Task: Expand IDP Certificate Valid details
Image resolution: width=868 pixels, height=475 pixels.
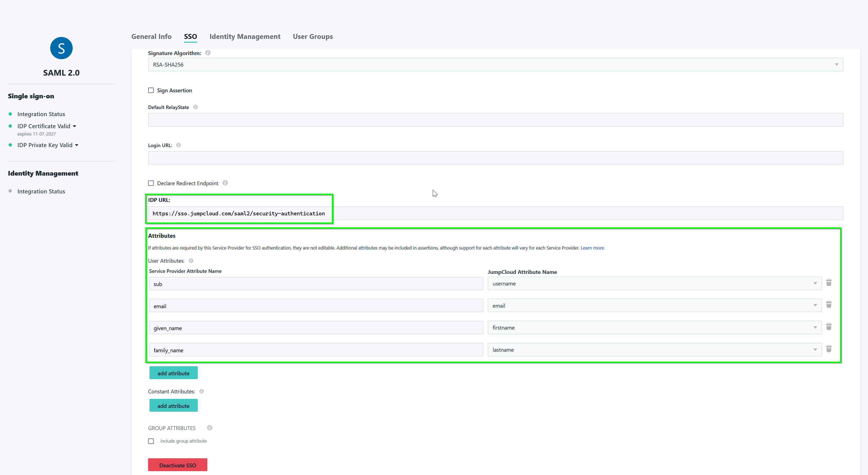Action: [75, 126]
